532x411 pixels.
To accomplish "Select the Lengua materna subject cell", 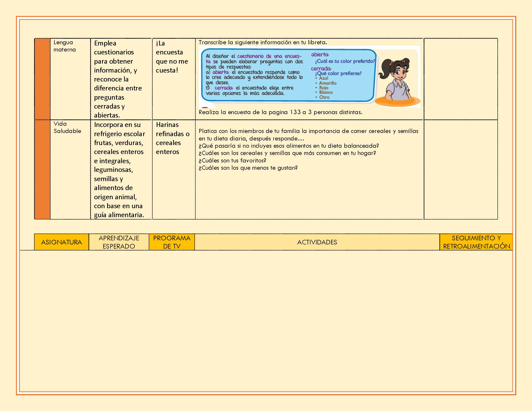I will click(x=70, y=79).
